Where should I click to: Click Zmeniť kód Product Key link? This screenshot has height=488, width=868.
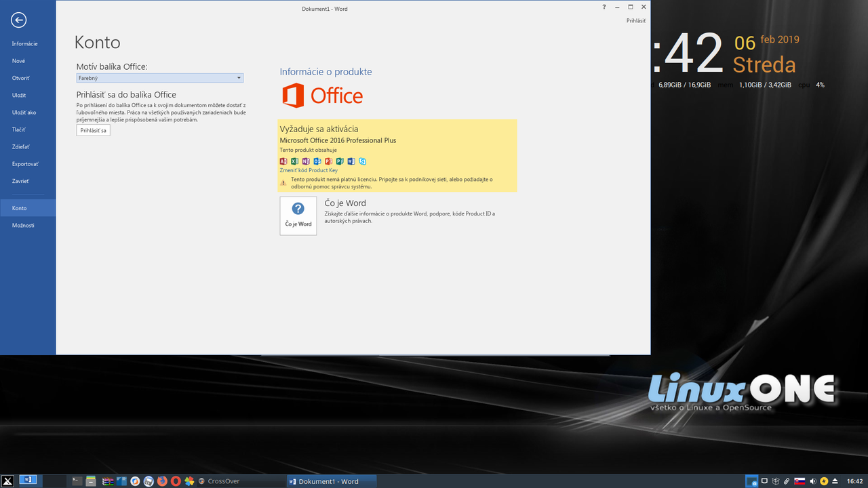click(309, 170)
